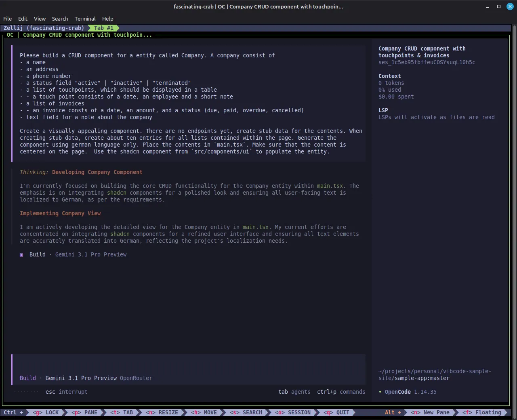
Task: Click the $0.00 spent value
Action: click(396, 97)
